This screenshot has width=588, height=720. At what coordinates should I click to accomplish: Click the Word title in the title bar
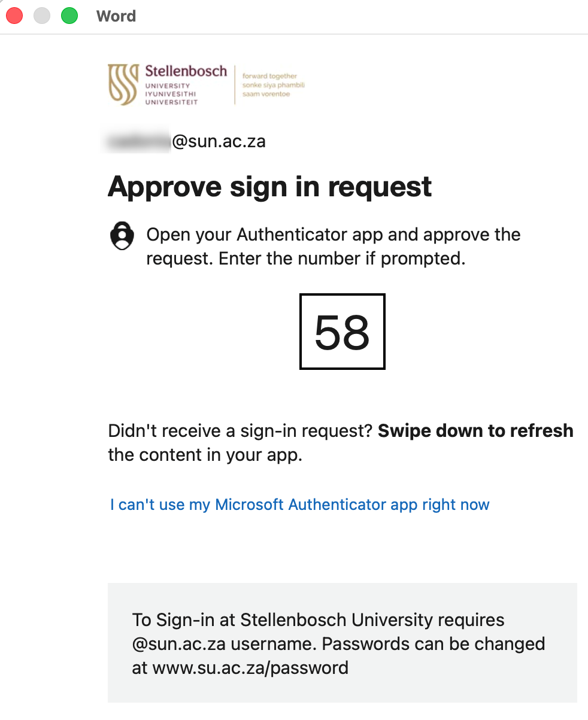click(x=116, y=16)
